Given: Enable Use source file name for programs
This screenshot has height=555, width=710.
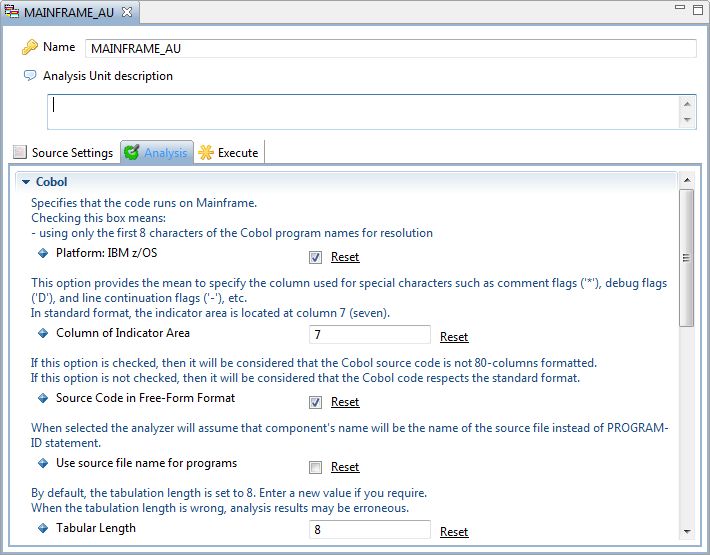Looking at the screenshot, I should [x=316, y=467].
